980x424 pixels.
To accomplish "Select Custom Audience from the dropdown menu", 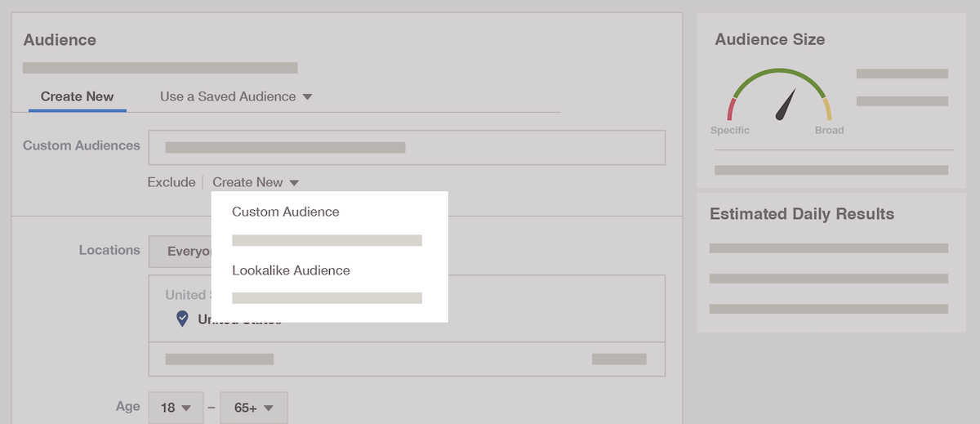I will 285,212.
